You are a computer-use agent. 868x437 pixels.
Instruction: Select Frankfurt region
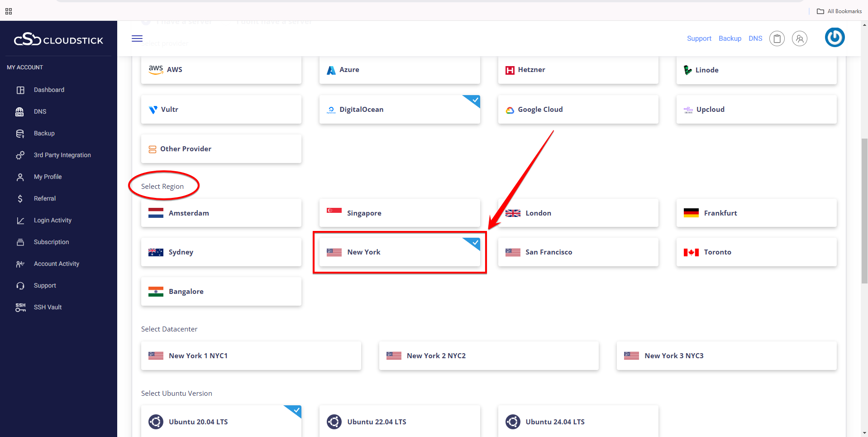point(756,213)
